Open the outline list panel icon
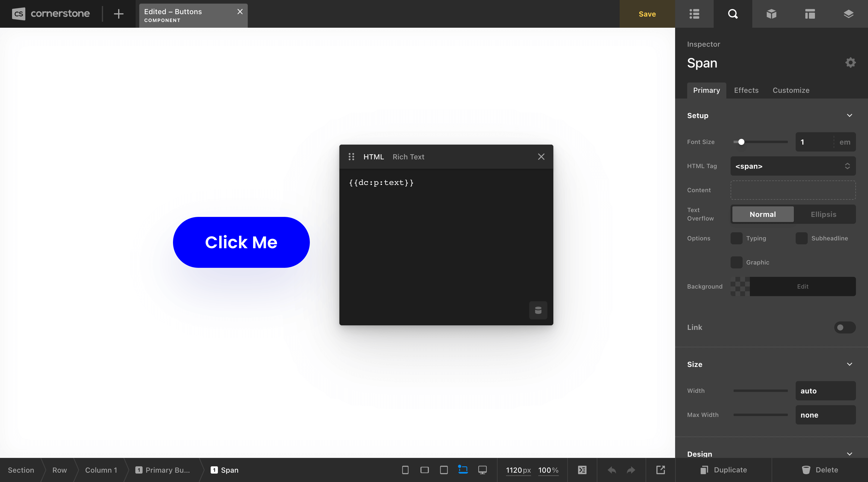 point(694,14)
